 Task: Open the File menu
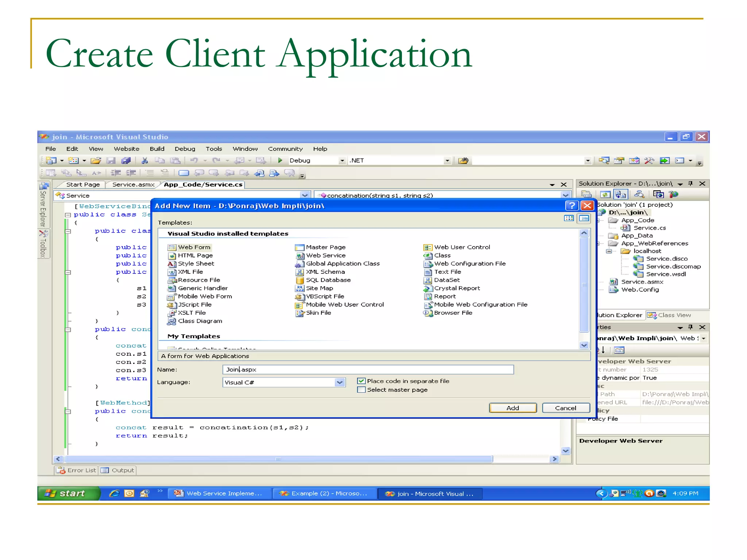pyautogui.click(x=51, y=149)
